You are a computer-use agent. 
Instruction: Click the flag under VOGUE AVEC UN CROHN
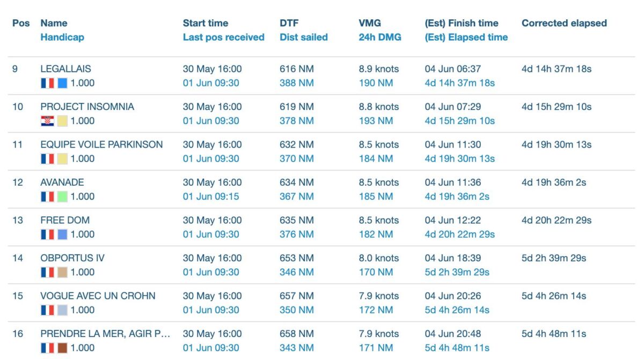point(47,310)
